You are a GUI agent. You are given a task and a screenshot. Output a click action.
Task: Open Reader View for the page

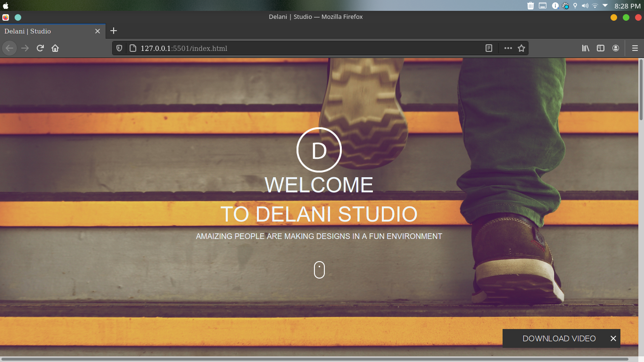[488, 48]
